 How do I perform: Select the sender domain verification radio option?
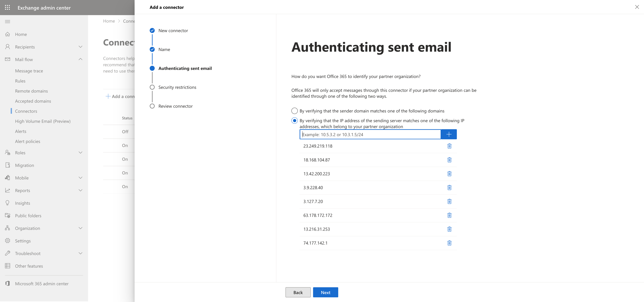(x=294, y=111)
